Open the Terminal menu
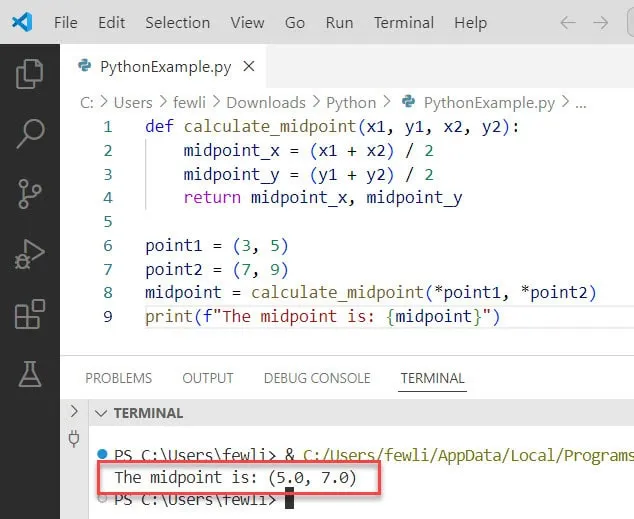 point(401,22)
